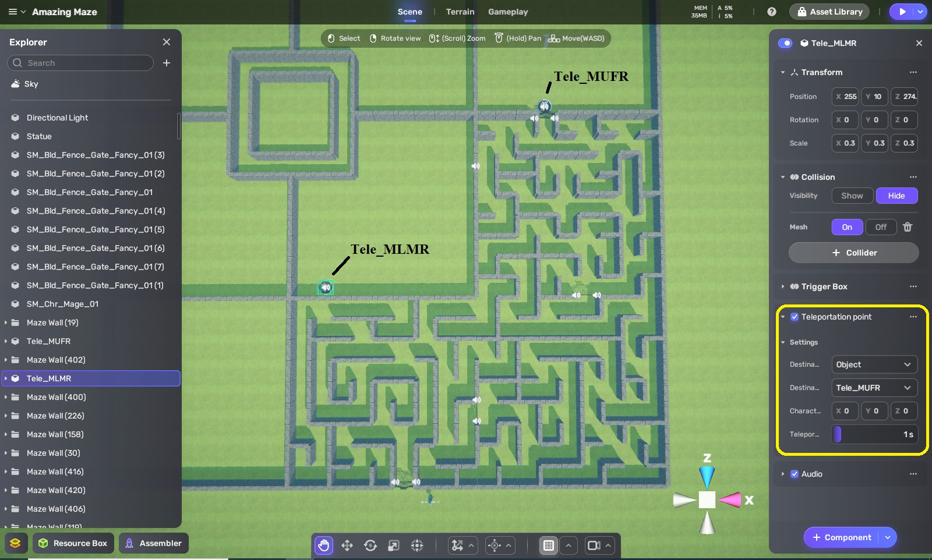Viewport: 932px width, 560px height.
Task: Uncheck the Audio component checkbox
Action: (x=794, y=474)
